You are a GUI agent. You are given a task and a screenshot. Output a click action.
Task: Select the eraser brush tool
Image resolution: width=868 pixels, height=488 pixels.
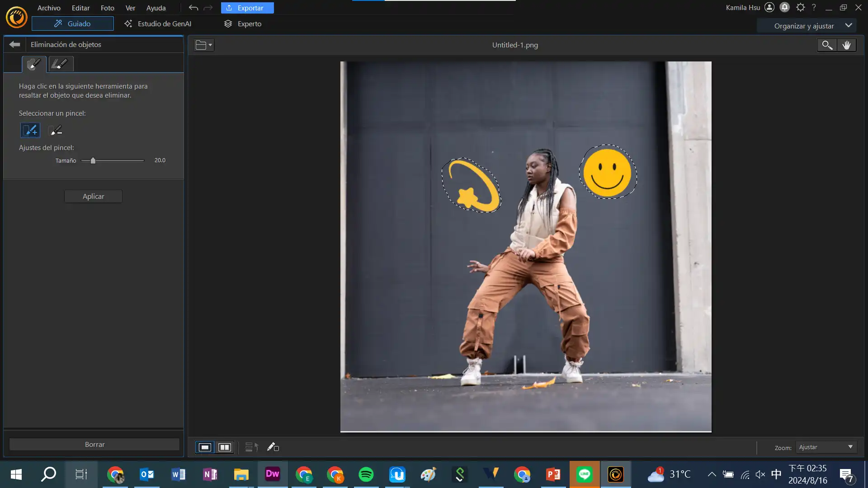pos(55,131)
